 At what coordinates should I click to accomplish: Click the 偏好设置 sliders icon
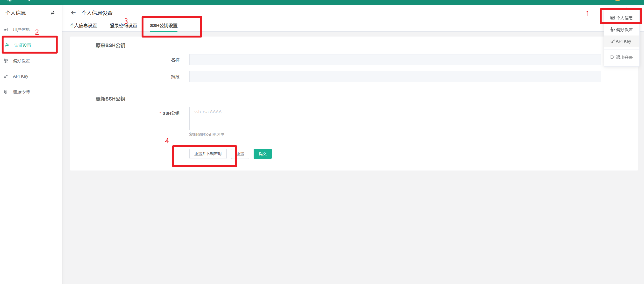[6, 61]
